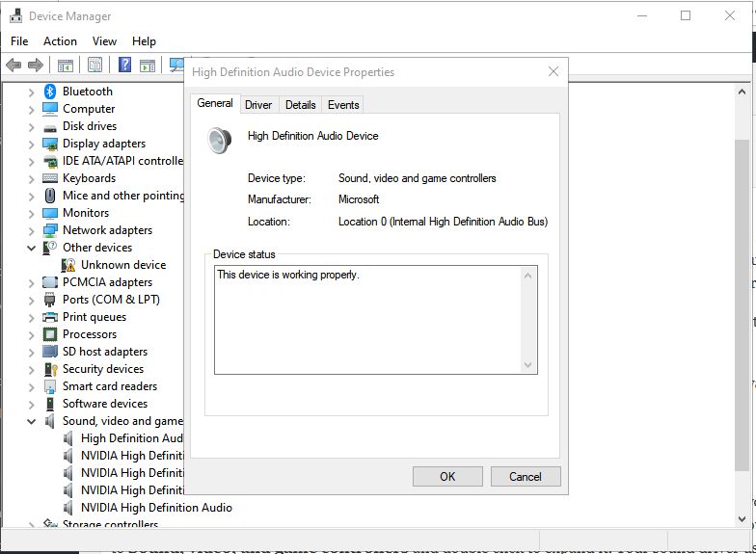Click the speaker icon in Properties dialog
Viewport: 756px width, 554px height.
[x=220, y=141]
